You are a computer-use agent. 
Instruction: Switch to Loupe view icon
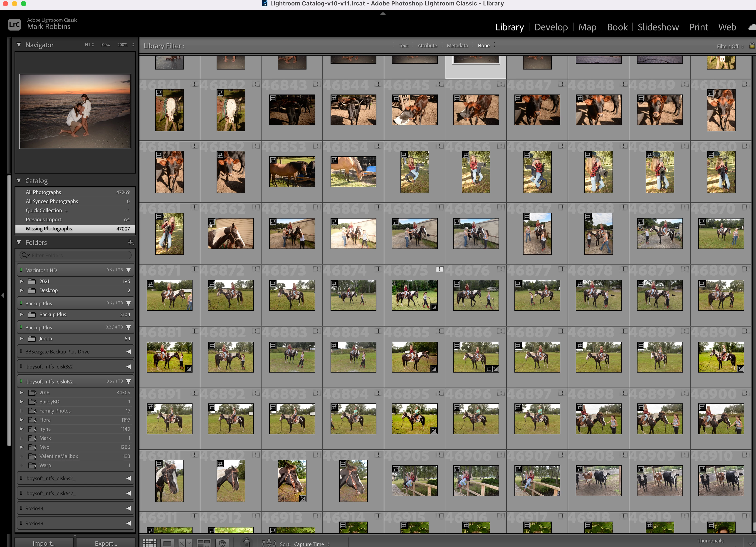coord(167,543)
